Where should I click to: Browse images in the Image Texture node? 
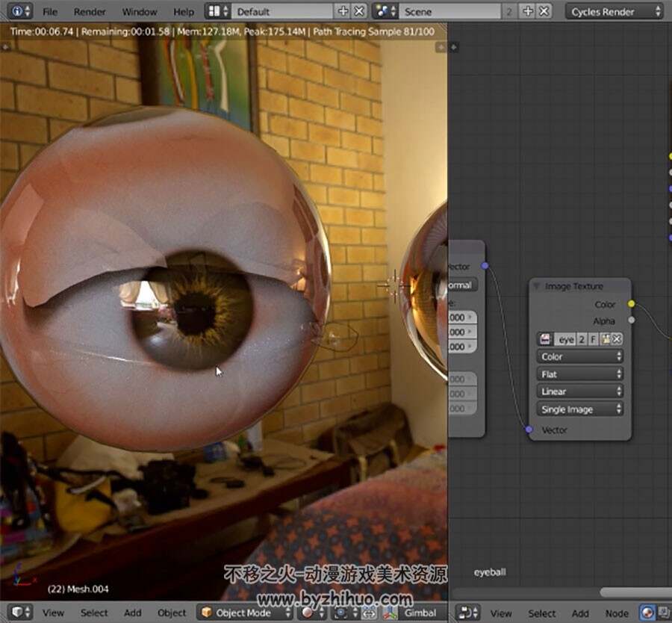point(545,339)
